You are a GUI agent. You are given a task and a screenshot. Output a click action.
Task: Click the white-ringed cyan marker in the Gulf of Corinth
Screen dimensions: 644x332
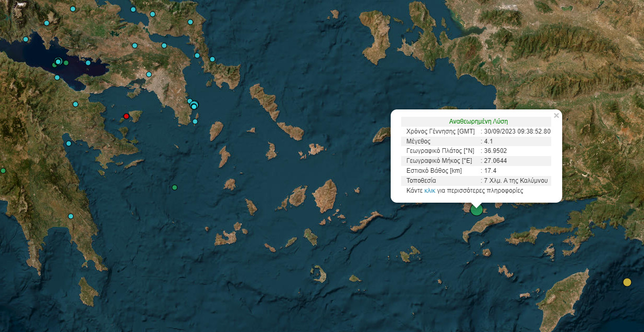click(x=58, y=61)
